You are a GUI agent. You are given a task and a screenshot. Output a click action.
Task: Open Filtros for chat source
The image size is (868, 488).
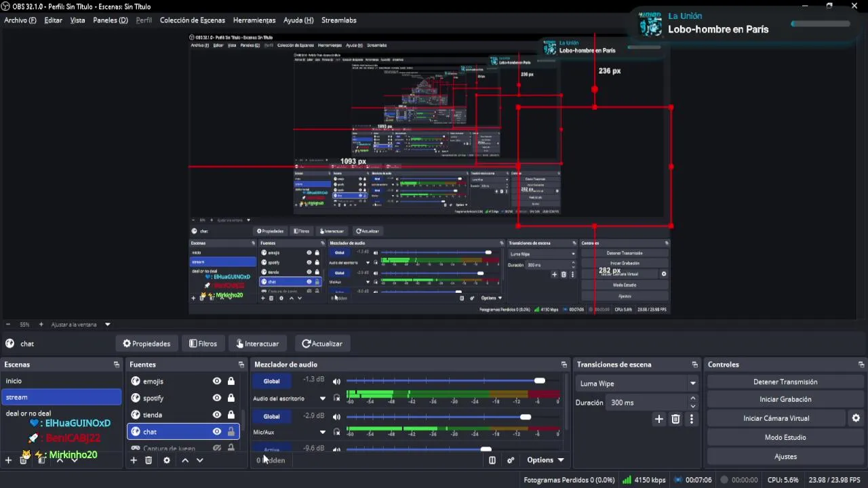click(203, 344)
